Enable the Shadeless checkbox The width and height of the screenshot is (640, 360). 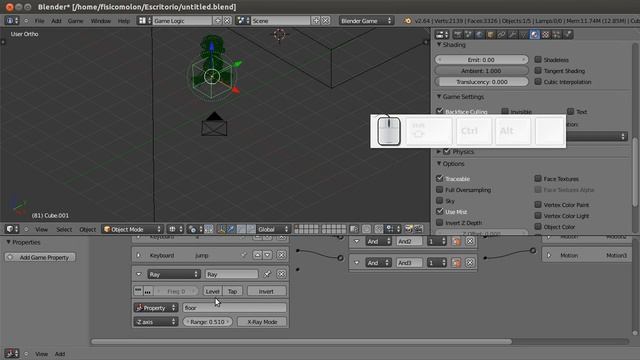coord(538,60)
